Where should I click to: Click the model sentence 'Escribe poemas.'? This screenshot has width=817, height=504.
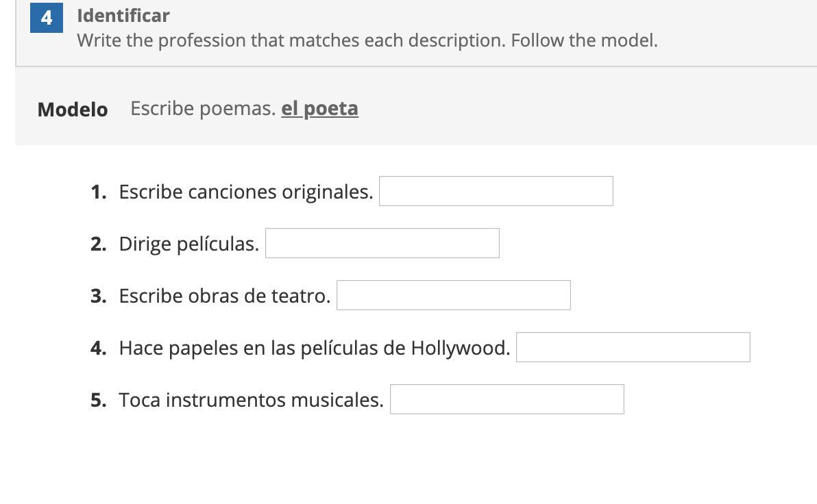203,108
